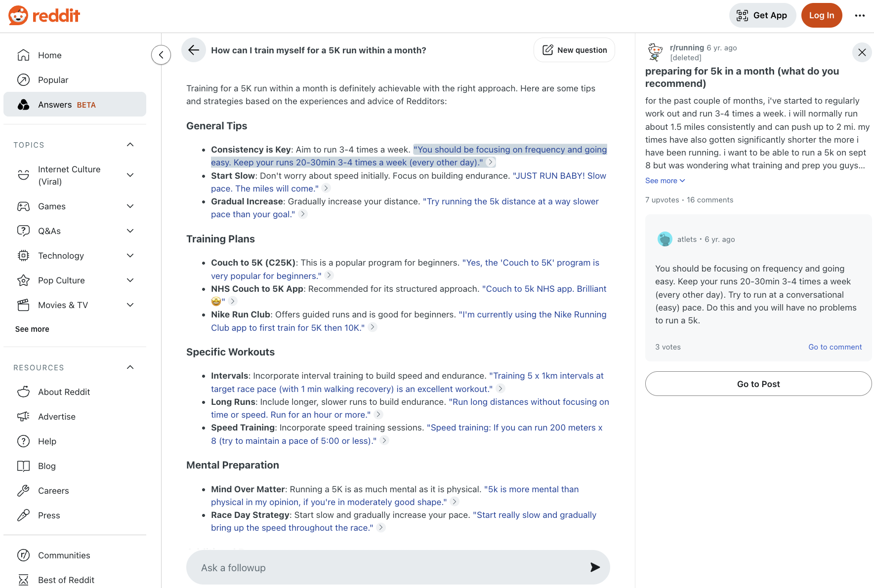Click the back arrow beside the question
Screen dimensions: 874x588
pyautogui.click(x=194, y=50)
